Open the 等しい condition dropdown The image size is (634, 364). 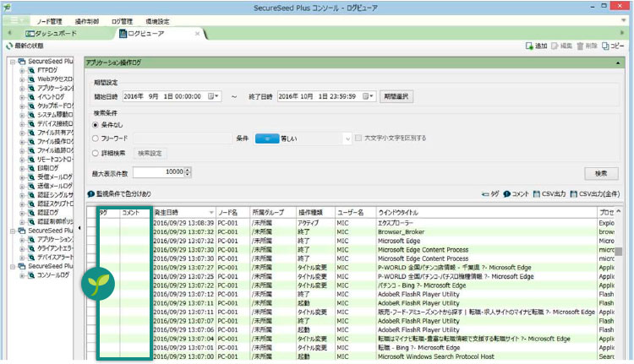point(347,139)
